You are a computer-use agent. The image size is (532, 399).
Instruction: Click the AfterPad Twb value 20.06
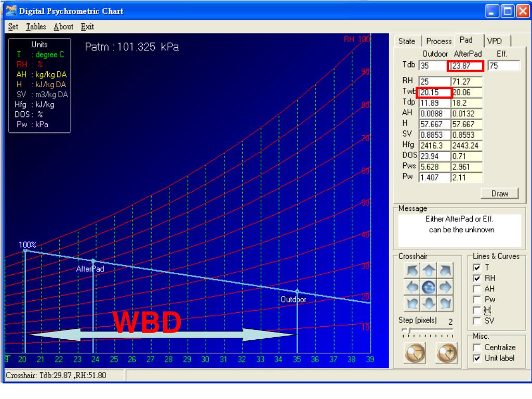point(467,92)
